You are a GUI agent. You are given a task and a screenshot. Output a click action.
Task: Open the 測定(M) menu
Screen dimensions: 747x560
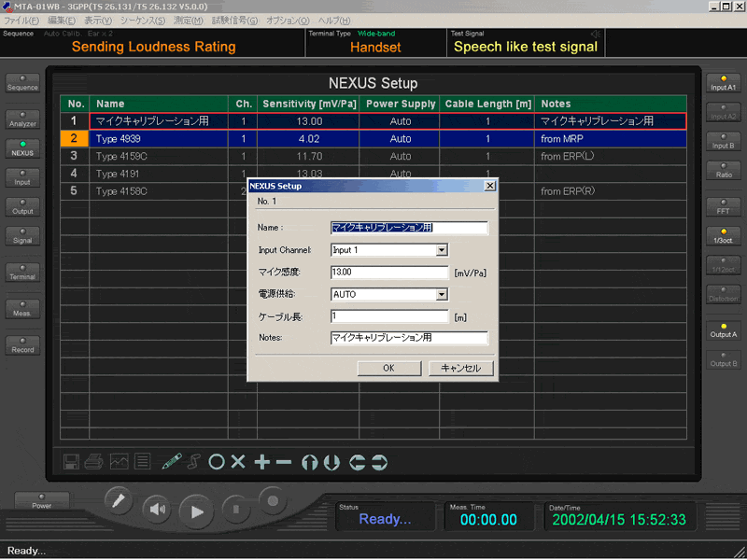click(189, 21)
